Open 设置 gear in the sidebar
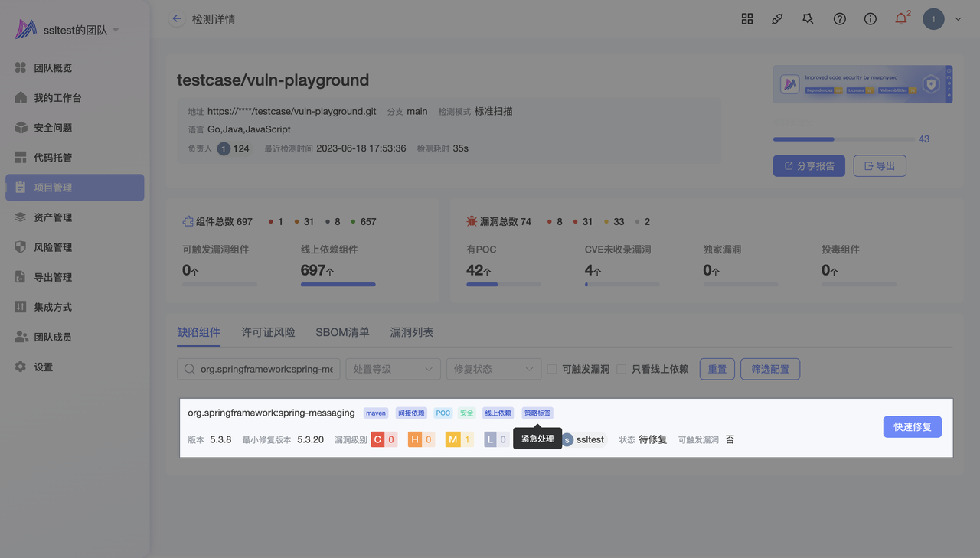This screenshot has width=980, height=558. [x=43, y=367]
